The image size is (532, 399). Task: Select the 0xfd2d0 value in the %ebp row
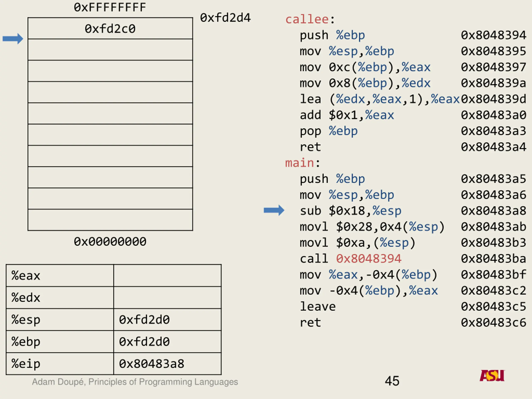pos(144,342)
